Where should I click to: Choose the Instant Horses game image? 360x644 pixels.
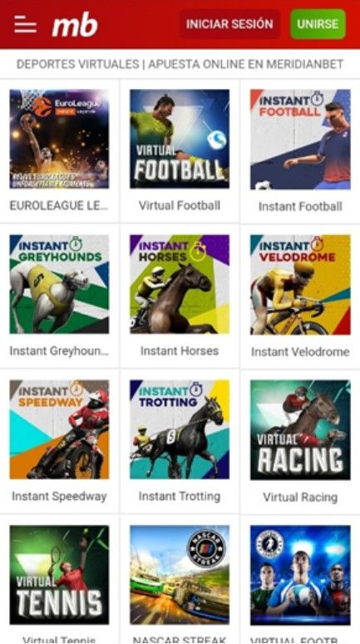pyautogui.click(x=180, y=285)
